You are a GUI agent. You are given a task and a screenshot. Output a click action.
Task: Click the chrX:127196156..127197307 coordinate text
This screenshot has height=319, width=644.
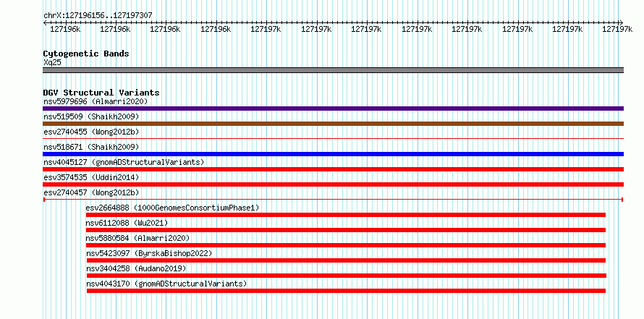[98, 15]
